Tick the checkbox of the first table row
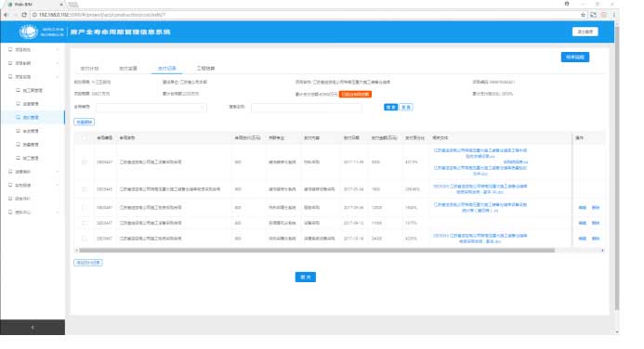644x349 pixels. pyautogui.click(x=85, y=162)
